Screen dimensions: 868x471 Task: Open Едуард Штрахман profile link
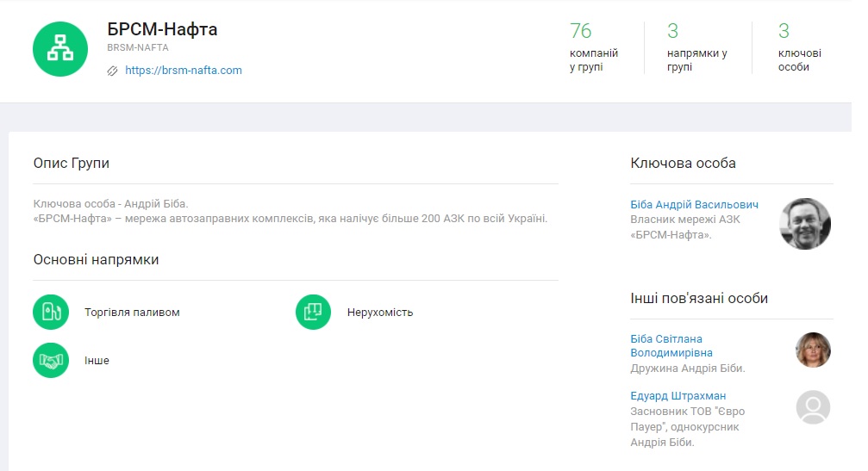(678, 395)
